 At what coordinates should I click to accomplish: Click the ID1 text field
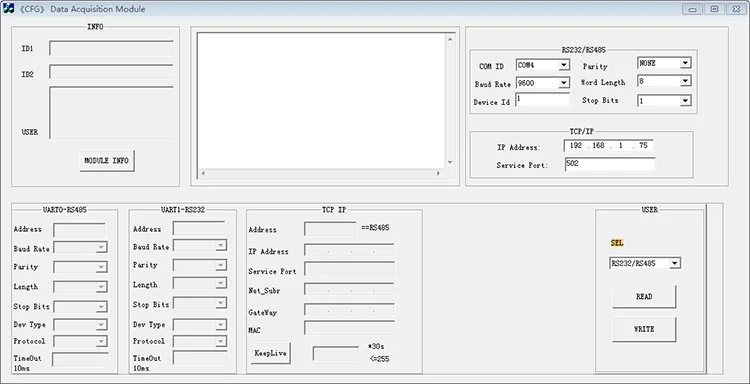point(111,48)
